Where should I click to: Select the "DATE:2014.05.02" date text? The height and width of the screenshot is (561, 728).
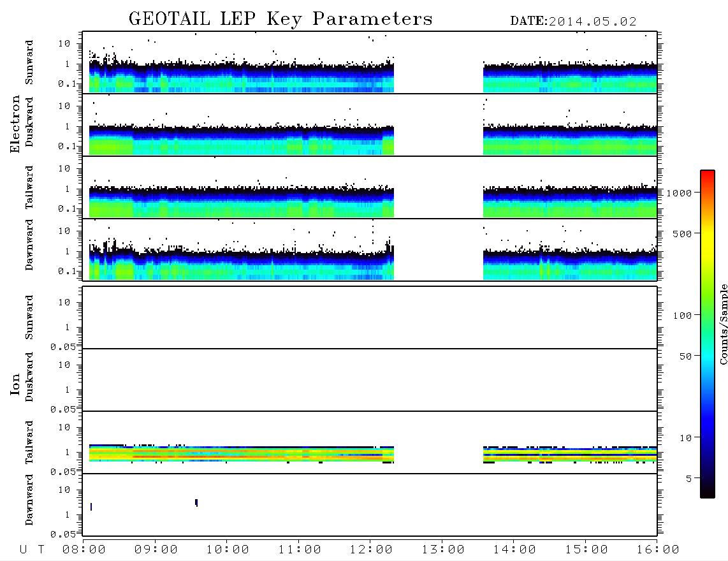tap(573, 22)
